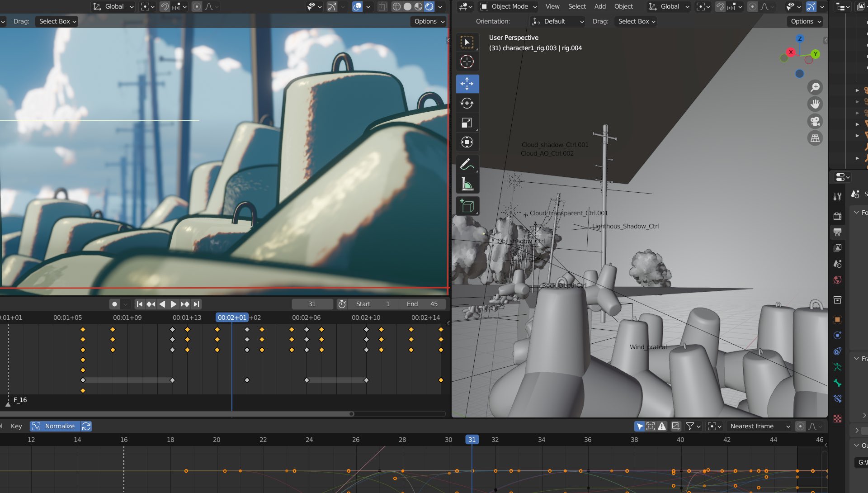The image size is (868, 493).
Task: Toggle the Normalize button in graph editor
Action: click(56, 426)
